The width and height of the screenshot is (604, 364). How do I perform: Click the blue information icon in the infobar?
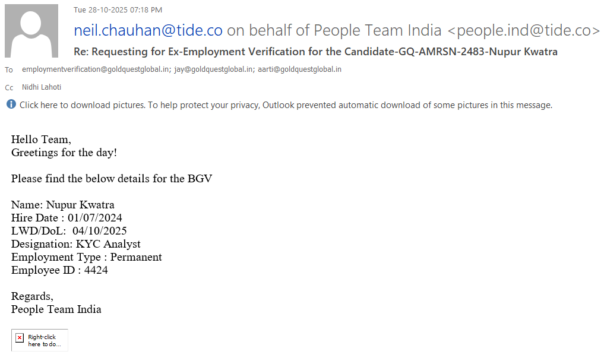pyautogui.click(x=11, y=105)
